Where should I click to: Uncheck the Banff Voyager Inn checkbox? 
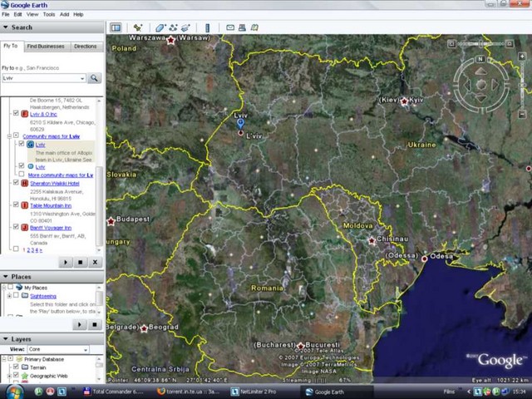(x=16, y=227)
